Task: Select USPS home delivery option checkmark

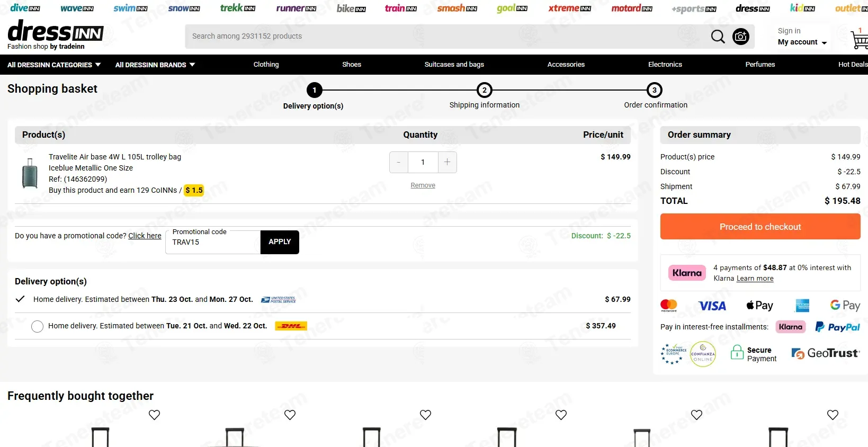Action: click(x=20, y=299)
